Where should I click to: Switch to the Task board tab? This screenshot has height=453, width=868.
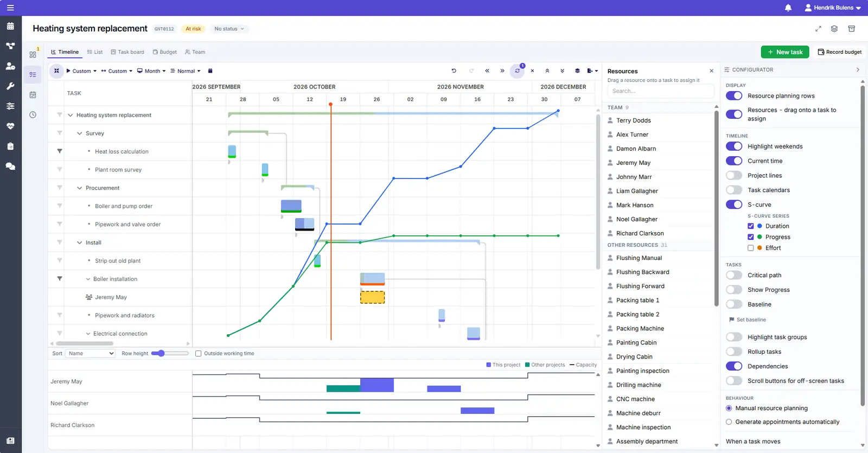(x=127, y=52)
